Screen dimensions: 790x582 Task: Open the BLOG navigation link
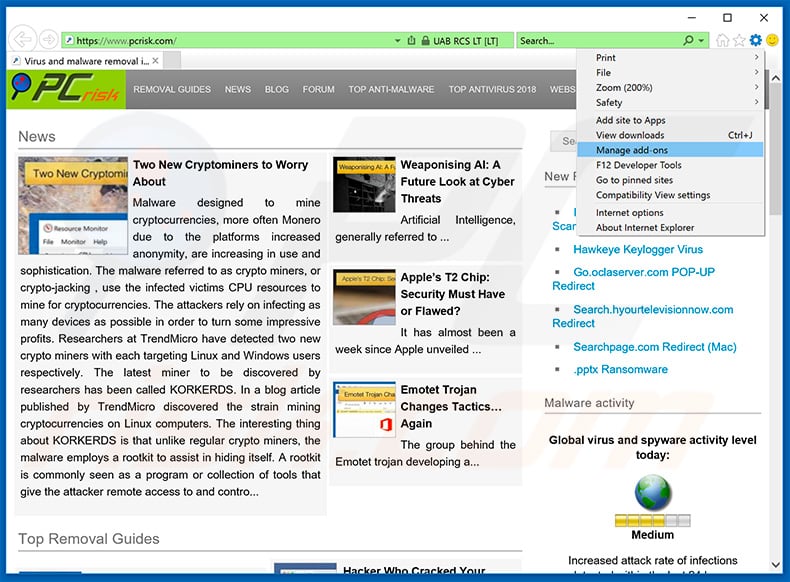[277, 89]
